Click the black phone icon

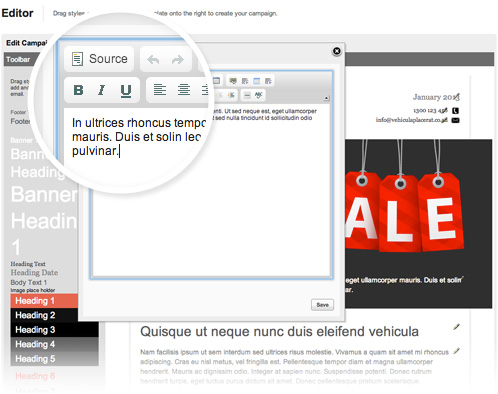coord(455,110)
